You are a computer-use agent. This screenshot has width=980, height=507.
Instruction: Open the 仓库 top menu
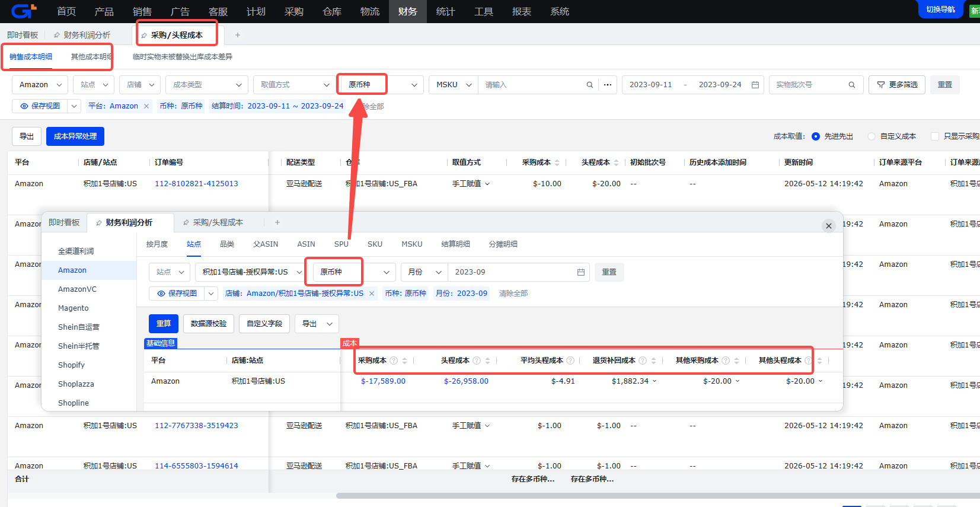[x=331, y=11]
